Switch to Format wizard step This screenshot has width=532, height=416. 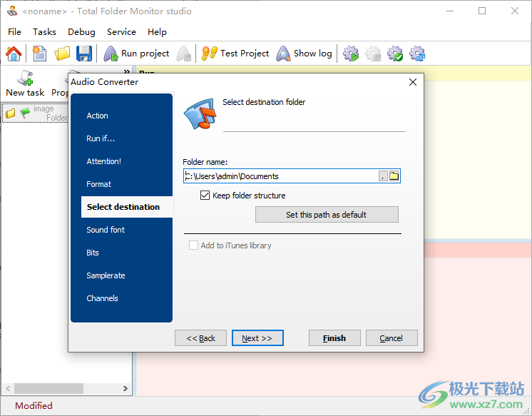click(x=98, y=184)
